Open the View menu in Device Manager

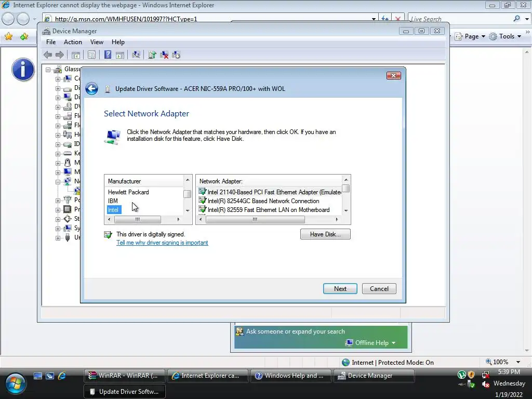(x=97, y=42)
